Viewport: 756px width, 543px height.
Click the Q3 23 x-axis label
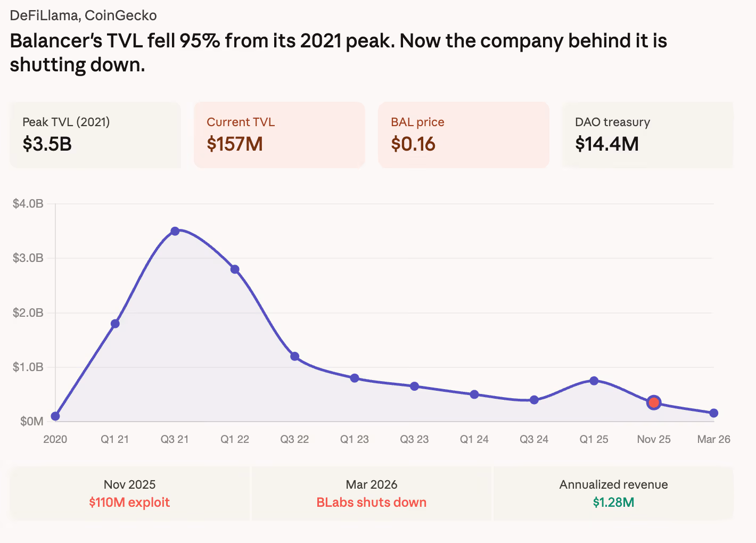(x=414, y=439)
